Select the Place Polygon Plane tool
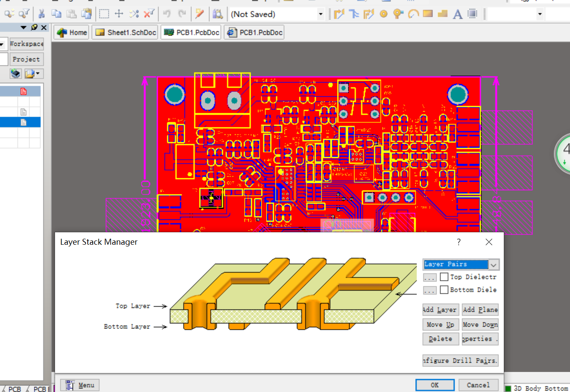Screen dimensions: 570x392 tap(443, 14)
